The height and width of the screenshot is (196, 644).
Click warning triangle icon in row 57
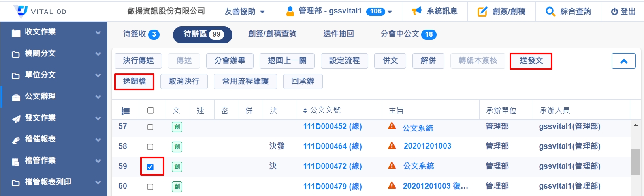(x=392, y=126)
